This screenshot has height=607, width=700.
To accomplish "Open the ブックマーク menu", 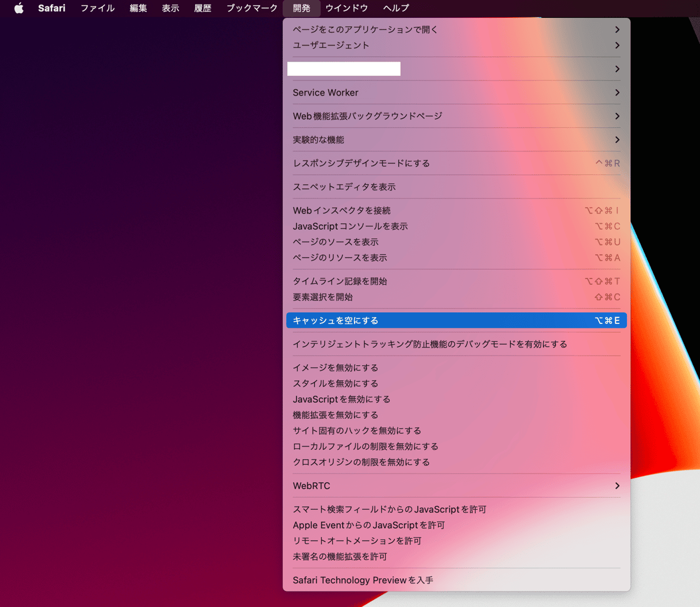I will click(x=252, y=8).
